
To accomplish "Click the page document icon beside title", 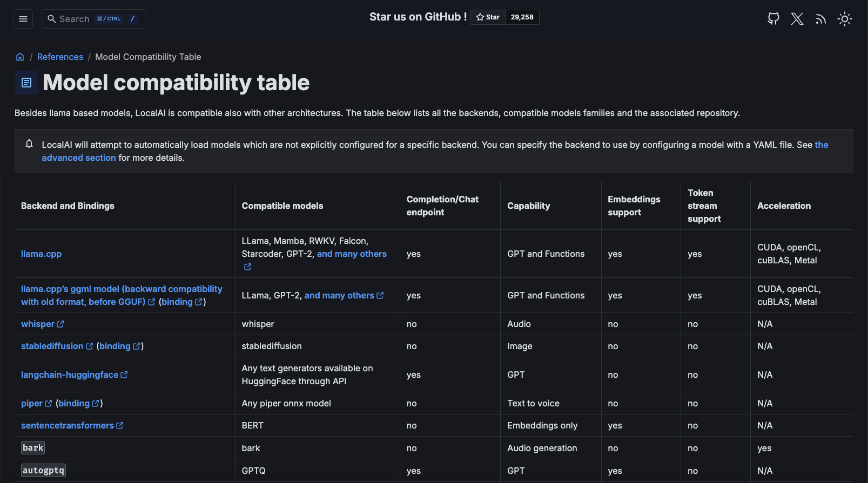I will click(26, 83).
